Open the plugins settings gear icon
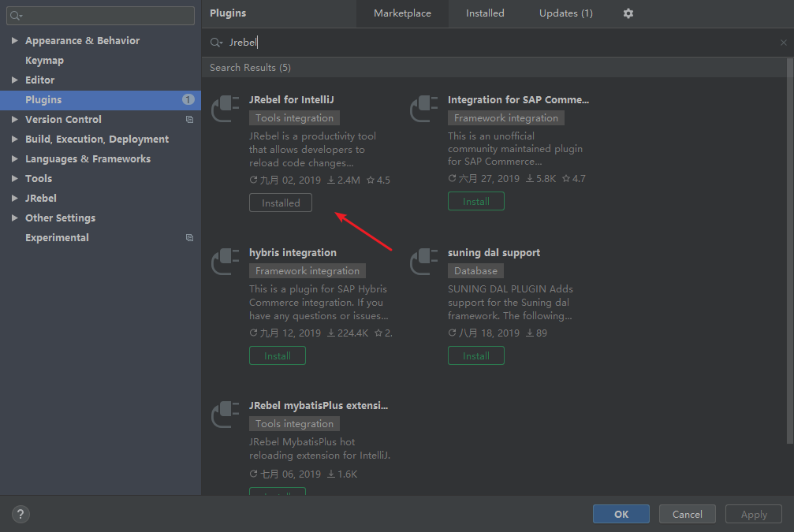794x532 pixels. click(x=628, y=13)
